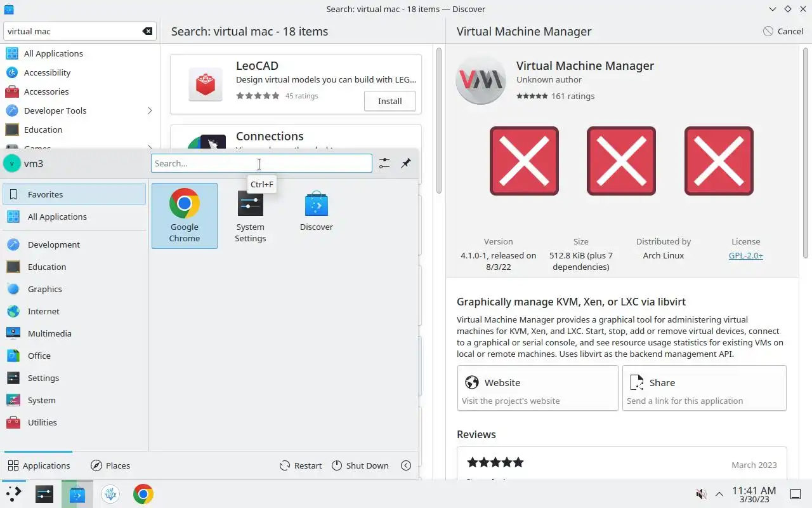
Task: Open the Development category in the launcher
Action: click(75, 244)
